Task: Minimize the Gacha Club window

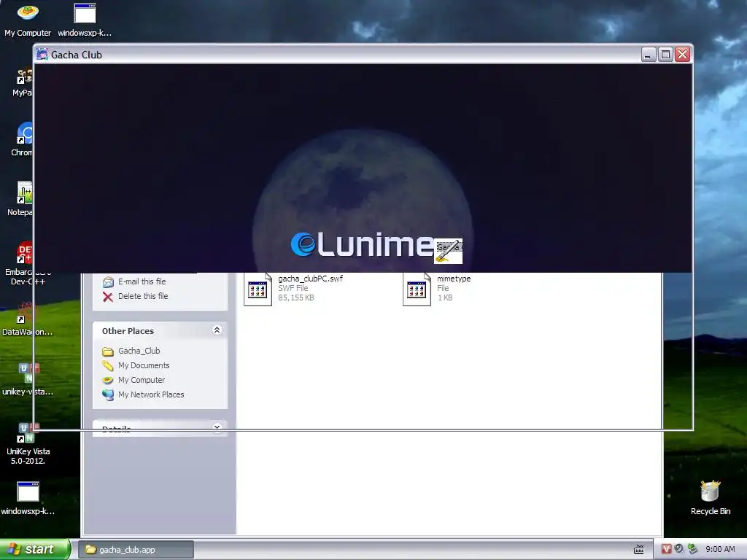Action: (649, 55)
